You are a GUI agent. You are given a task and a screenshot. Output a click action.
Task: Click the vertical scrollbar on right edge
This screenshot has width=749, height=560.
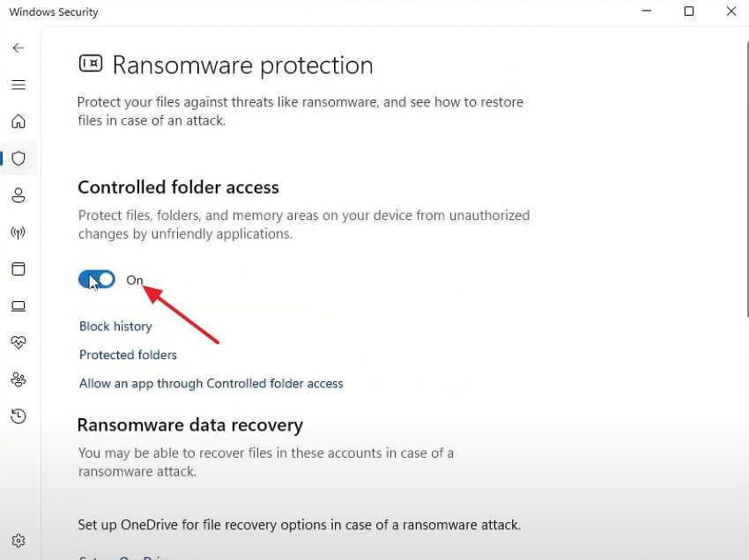click(x=746, y=176)
